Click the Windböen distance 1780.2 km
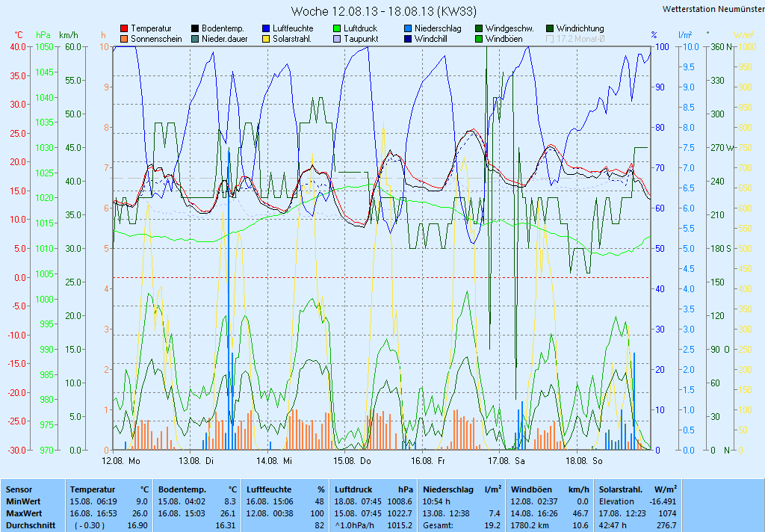This screenshot has height=532, width=765. click(x=530, y=526)
